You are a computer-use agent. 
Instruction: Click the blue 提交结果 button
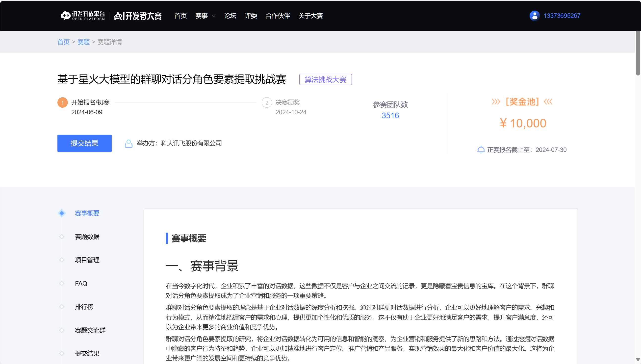pos(84,143)
